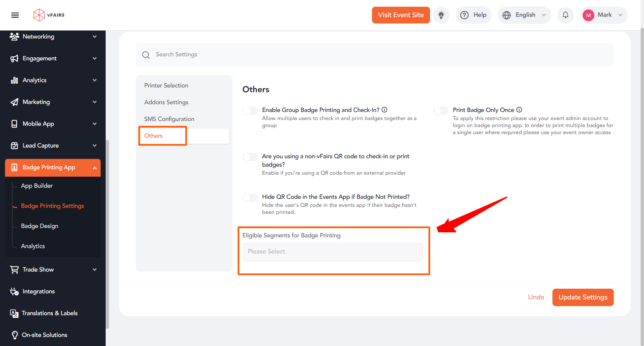Screen dimensions: 644x346
Task: Click the help question mark icon
Action: point(464,15)
